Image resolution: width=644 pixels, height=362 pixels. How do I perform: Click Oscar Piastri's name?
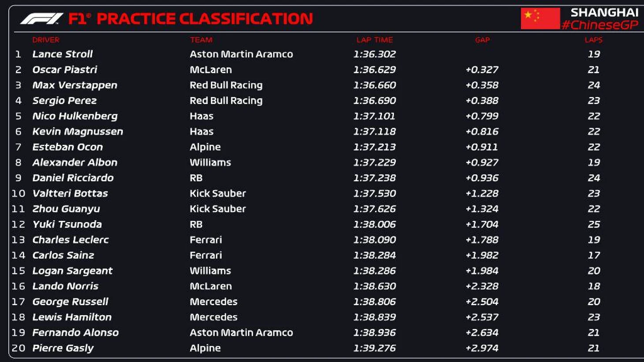pyautogui.click(x=65, y=70)
